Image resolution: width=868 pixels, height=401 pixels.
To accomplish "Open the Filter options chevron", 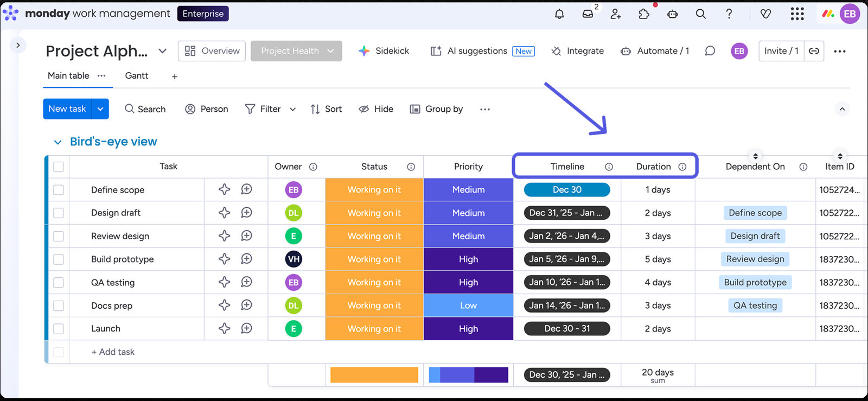I will [x=293, y=109].
